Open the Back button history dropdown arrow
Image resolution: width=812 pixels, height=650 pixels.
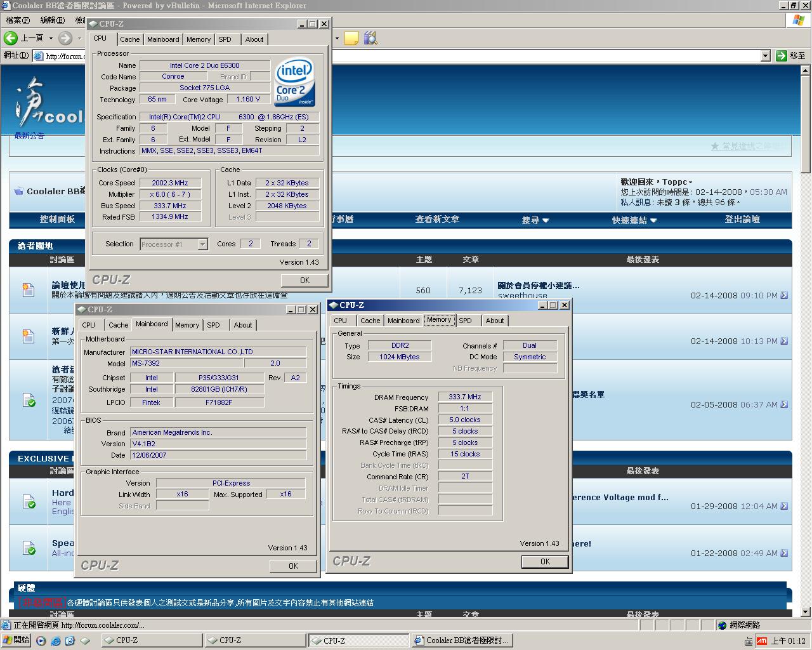(50, 38)
